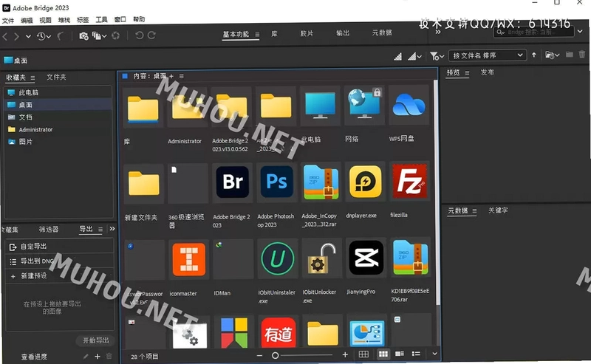This screenshot has height=364, width=591.
Task: Select the red 有道 icon
Action: [x=279, y=333]
